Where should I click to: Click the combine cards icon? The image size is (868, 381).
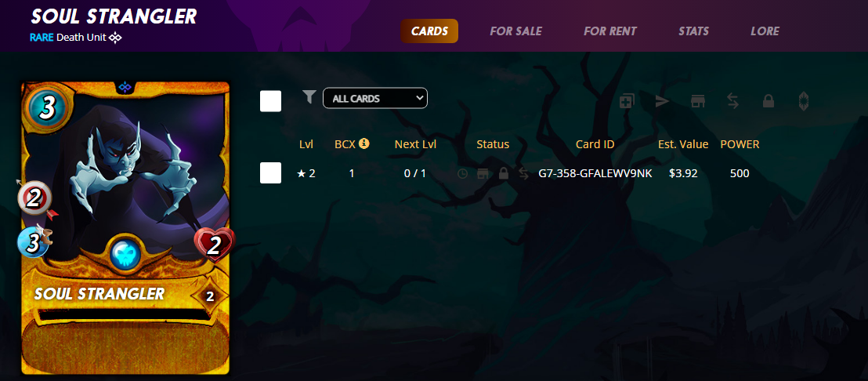[627, 101]
